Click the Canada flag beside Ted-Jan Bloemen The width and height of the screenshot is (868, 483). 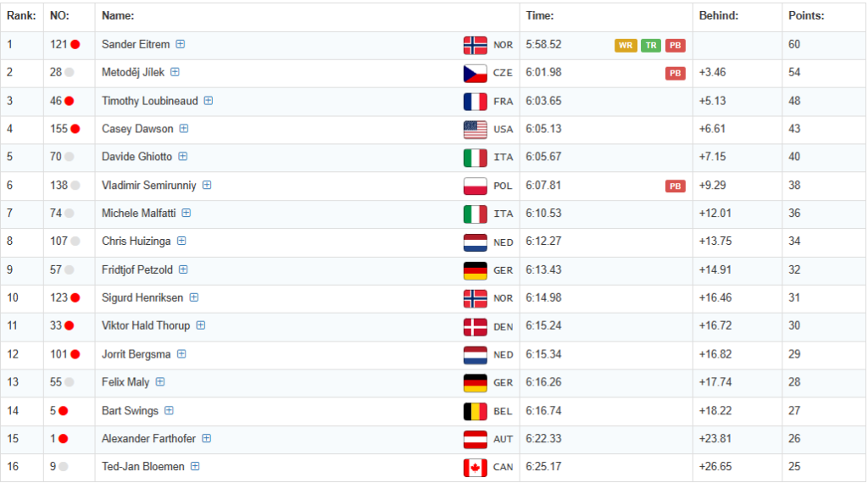pos(475,467)
